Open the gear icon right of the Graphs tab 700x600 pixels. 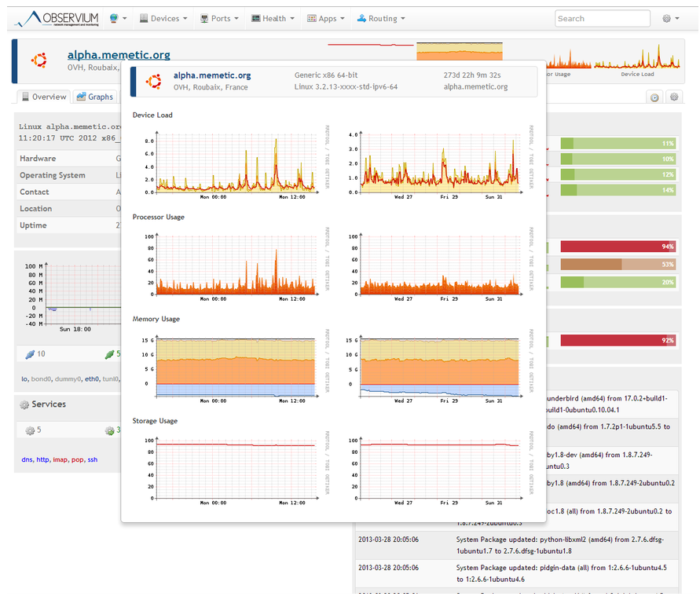tap(673, 97)
